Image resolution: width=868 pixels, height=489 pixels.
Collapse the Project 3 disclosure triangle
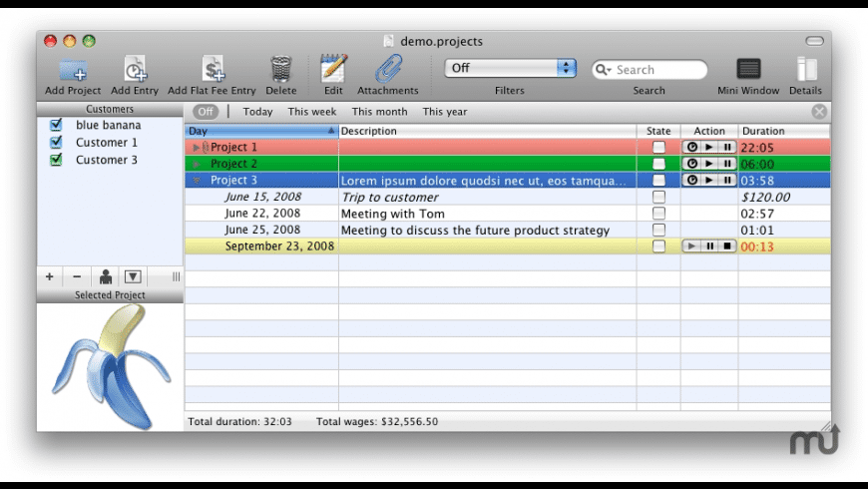[197, 181]
